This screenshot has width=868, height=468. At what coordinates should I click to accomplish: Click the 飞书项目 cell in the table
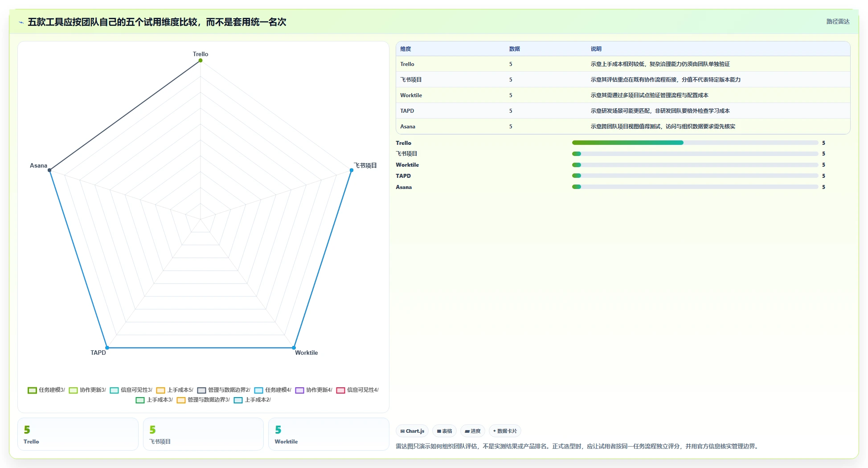point(411,80)
